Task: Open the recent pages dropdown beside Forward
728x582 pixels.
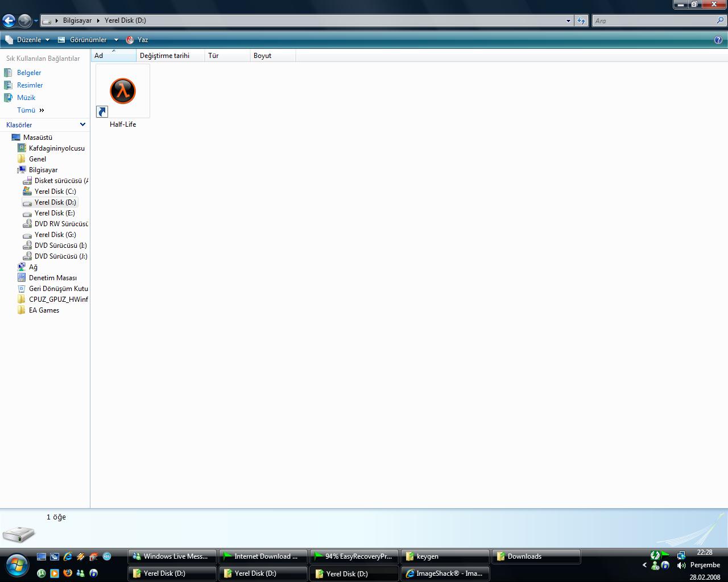Action: [x=36, y=21]
